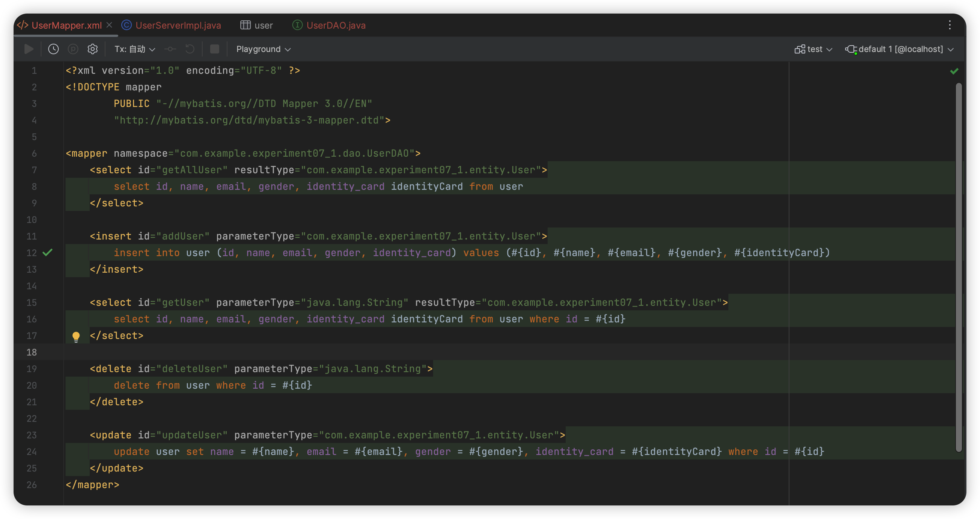Click the green checkmark gutter icon on line 12
This screenshot has height=519, width=980.
pyautogui.click(x=47, y=252)
